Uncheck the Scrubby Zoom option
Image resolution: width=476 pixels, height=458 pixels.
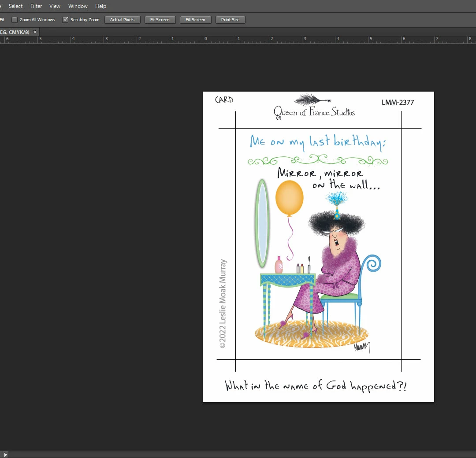click(x=65, y=20)
